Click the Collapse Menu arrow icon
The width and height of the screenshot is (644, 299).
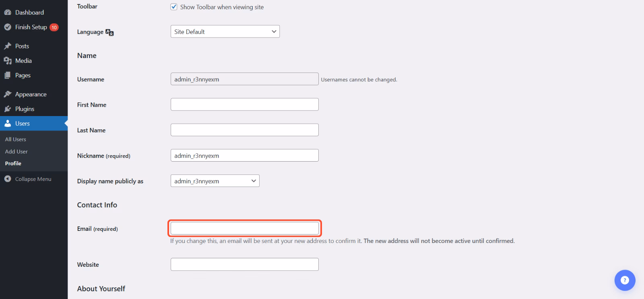click(x=7, y=179)
